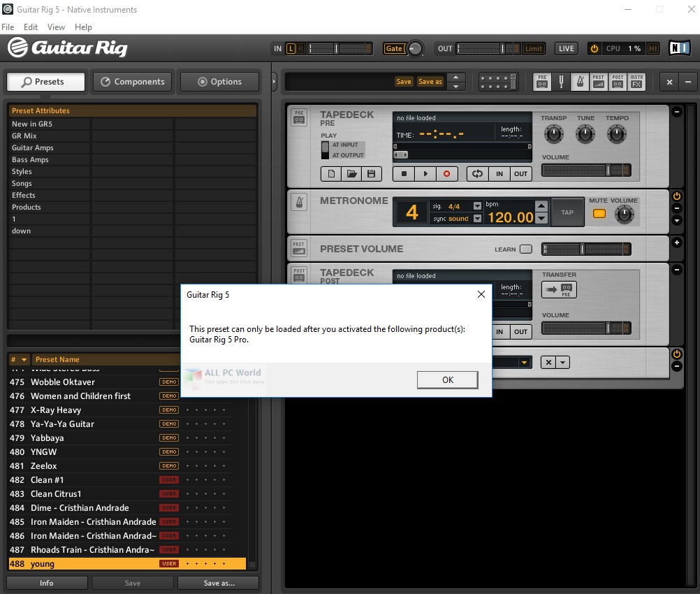Open the Metronome sync sound dropdown
Viewport: 700px width, 594px height.
pos(477,219)
